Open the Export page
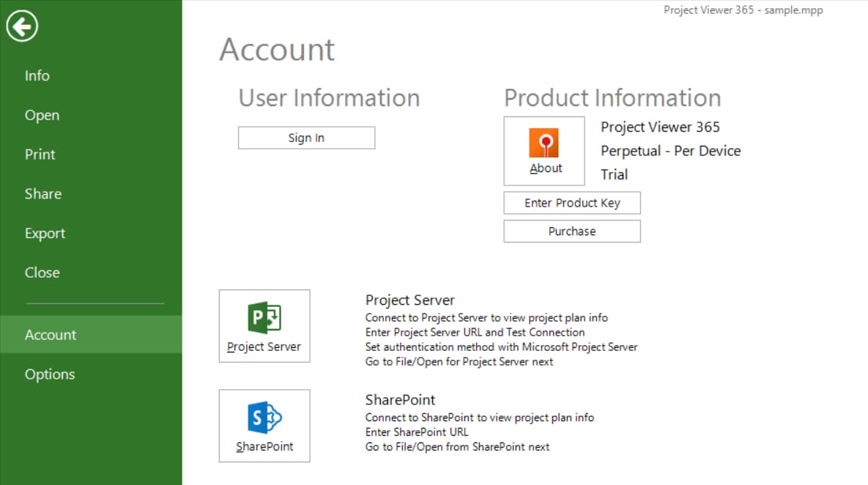Screen dimensions: 868x485 tap(45, 233)
